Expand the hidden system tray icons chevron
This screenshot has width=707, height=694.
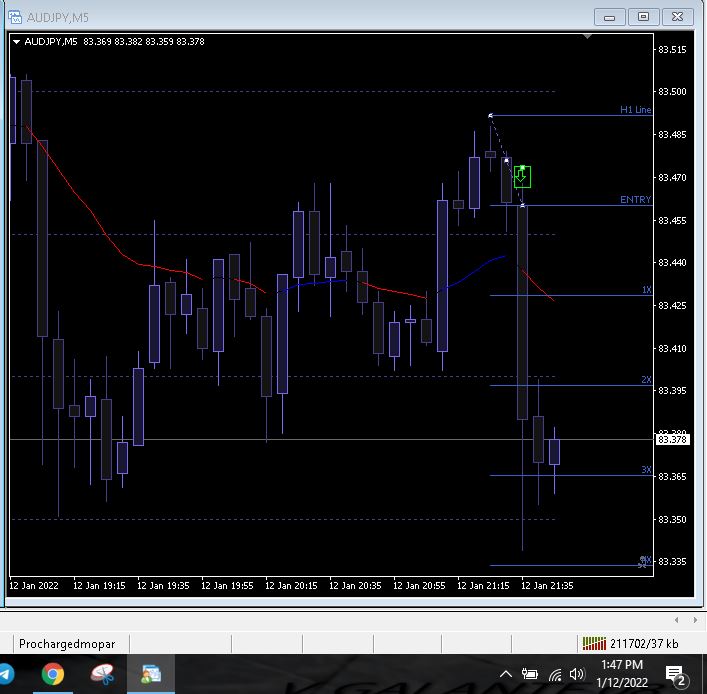(505, 675)
